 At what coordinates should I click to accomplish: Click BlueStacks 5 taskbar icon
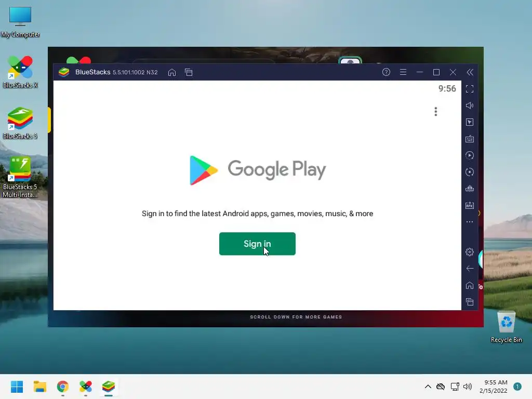[109, 387]
